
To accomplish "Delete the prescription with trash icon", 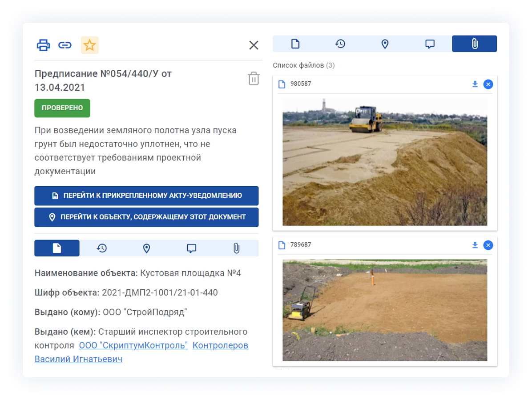I will click(254, 79).
